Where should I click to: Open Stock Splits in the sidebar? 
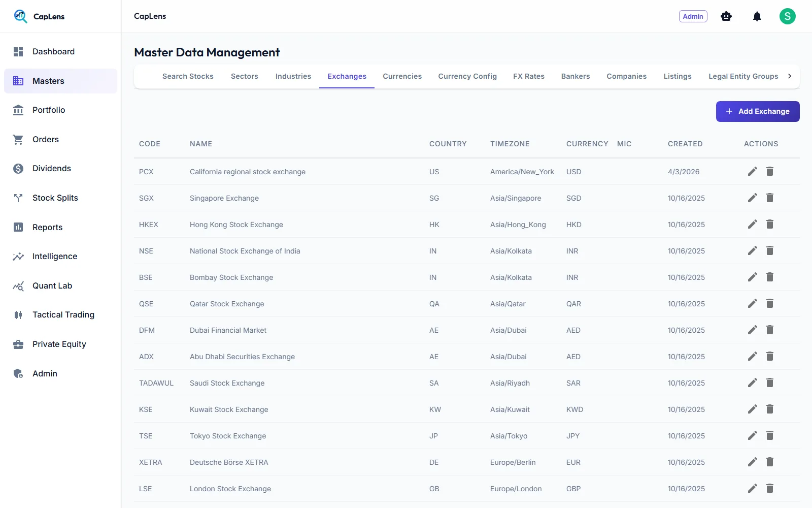tap(60, 198)
